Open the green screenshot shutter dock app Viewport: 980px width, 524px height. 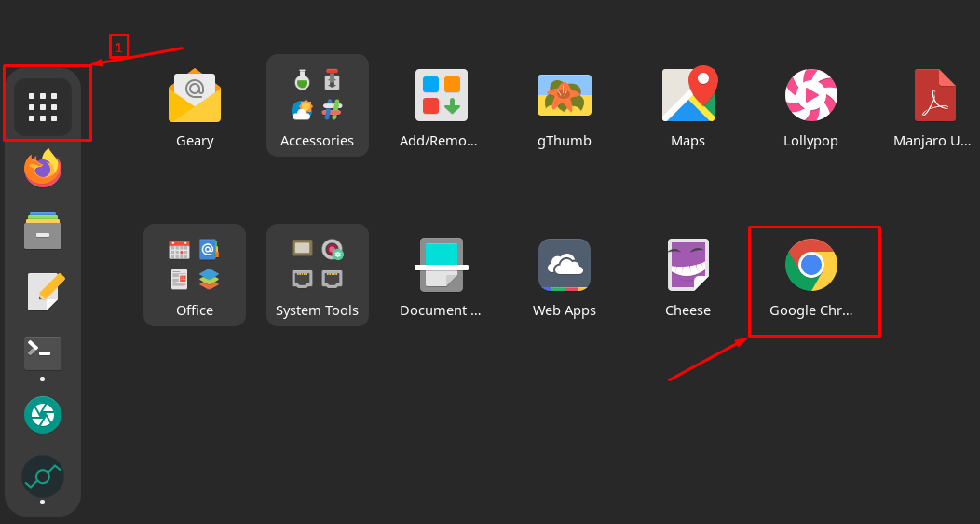[x=43, y=415]
